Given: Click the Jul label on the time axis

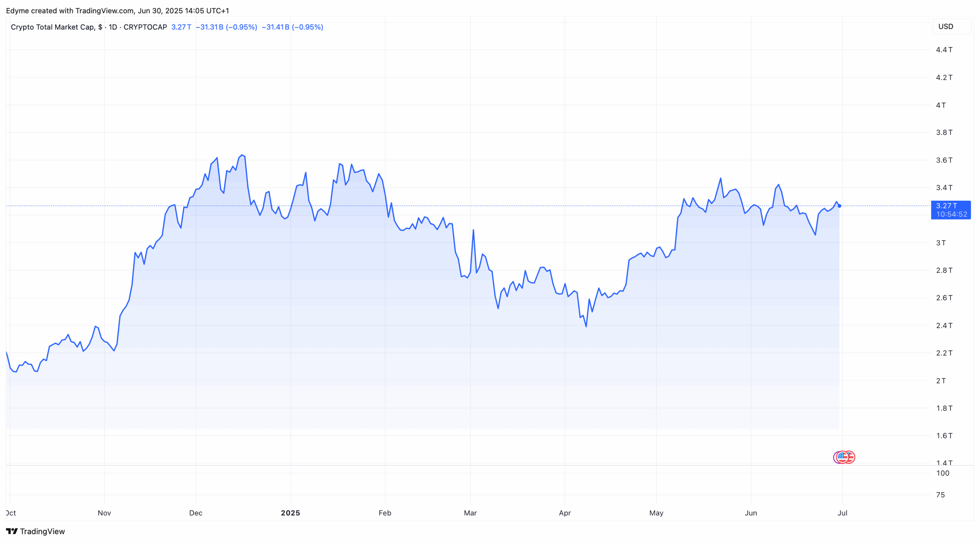Looking at the screenshot, I should pos(842,513).
